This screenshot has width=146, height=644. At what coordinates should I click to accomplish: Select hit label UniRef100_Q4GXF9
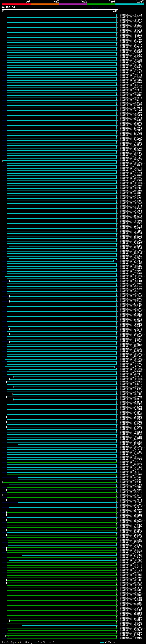(x=131, y=261)
